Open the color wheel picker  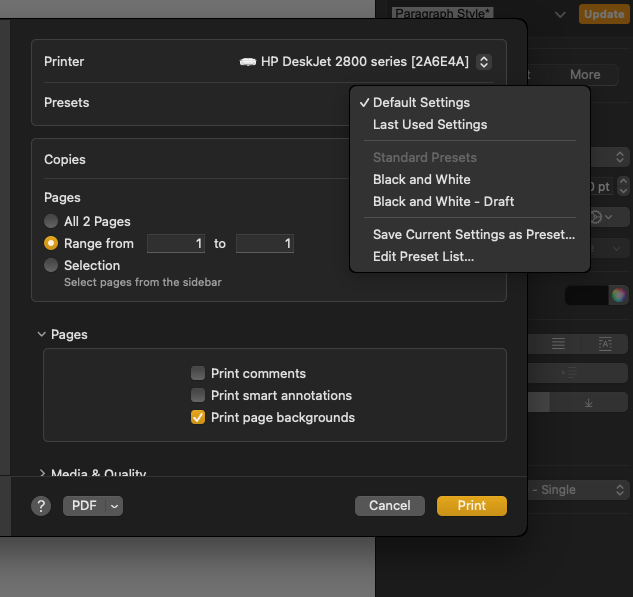pyautogui.click(x=619, y=295)
